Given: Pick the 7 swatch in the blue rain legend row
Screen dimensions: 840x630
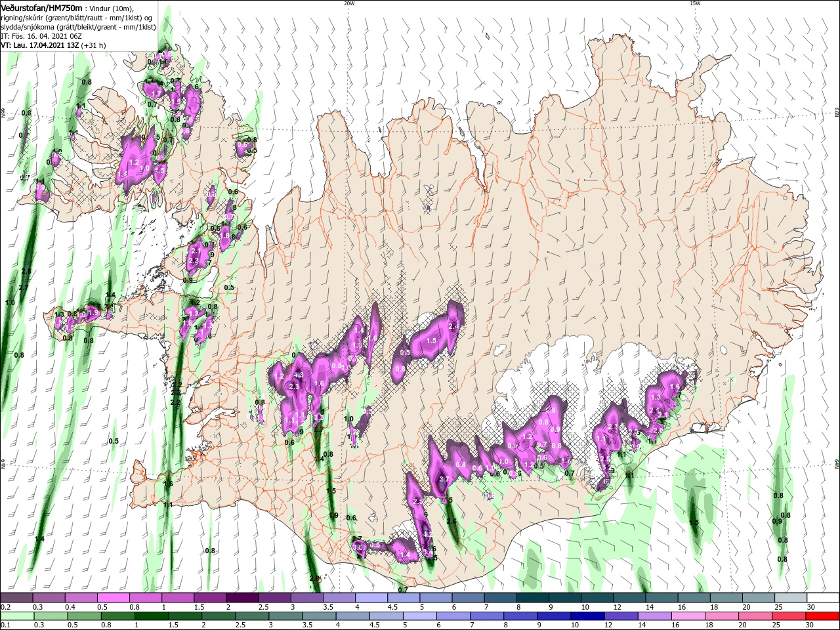Looking at the screenshot, I should (x=487, y=616).
